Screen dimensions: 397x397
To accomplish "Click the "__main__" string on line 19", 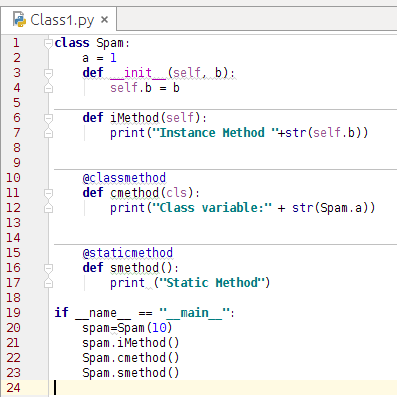I will (194, 313).
